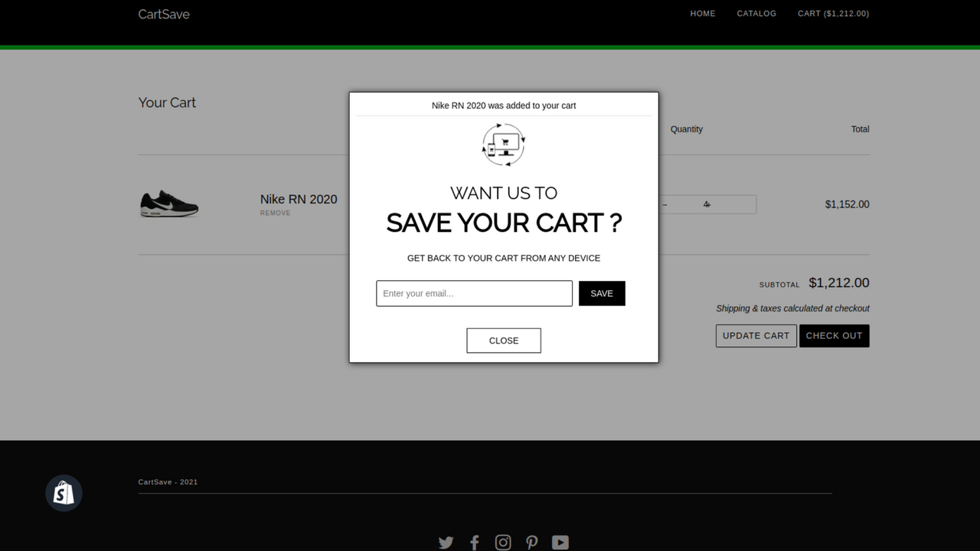The width and height of the screenshot is (980, 551).
Task: Select the Instagram icon in the footer
Action: (x=503, y=542)
